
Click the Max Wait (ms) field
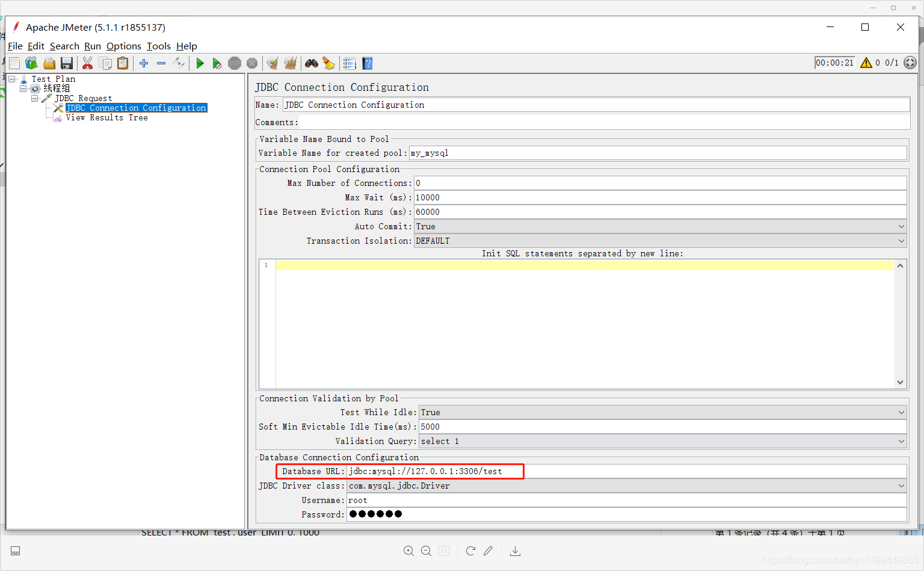click(661, 197)
